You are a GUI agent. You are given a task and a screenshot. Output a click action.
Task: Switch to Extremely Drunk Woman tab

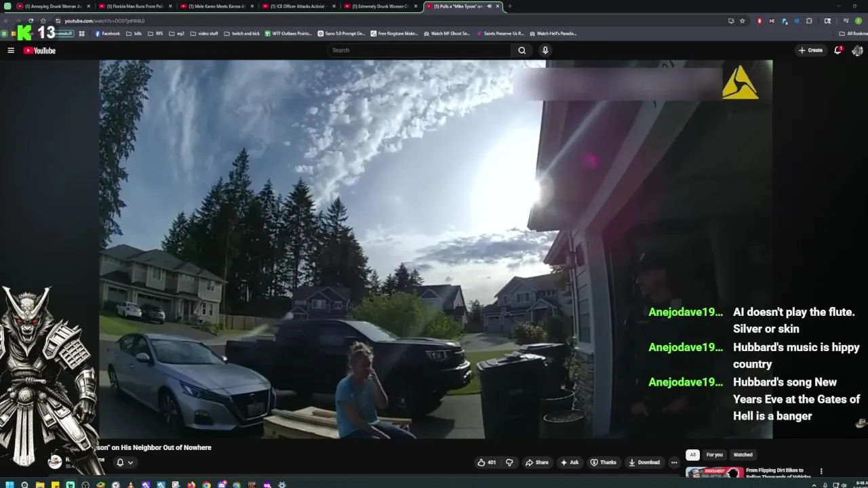click(381, 6)
